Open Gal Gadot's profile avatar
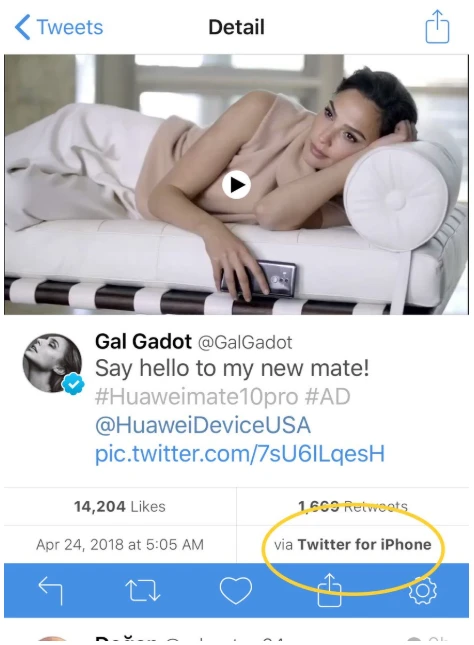Viewport: 474px width, 645px height. [x=52, y=363]
